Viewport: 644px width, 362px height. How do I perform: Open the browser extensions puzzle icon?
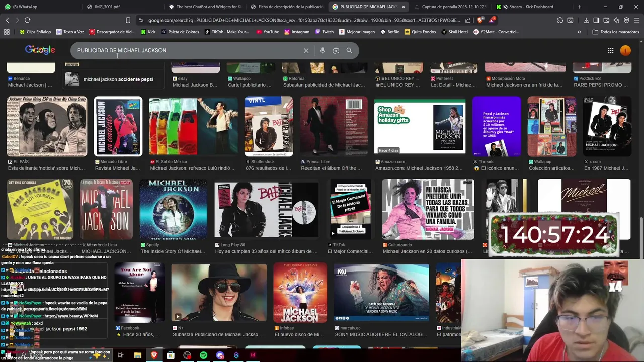560,20
